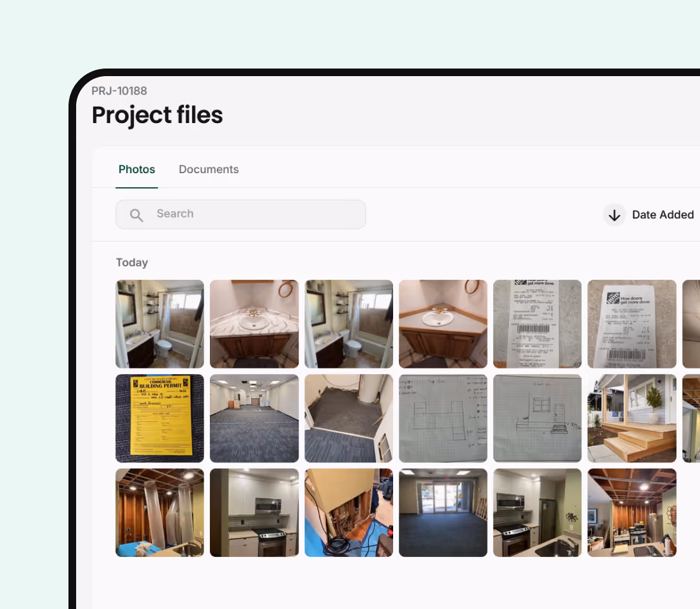Open the long receipt with barcode photo

tap(537, 324)
